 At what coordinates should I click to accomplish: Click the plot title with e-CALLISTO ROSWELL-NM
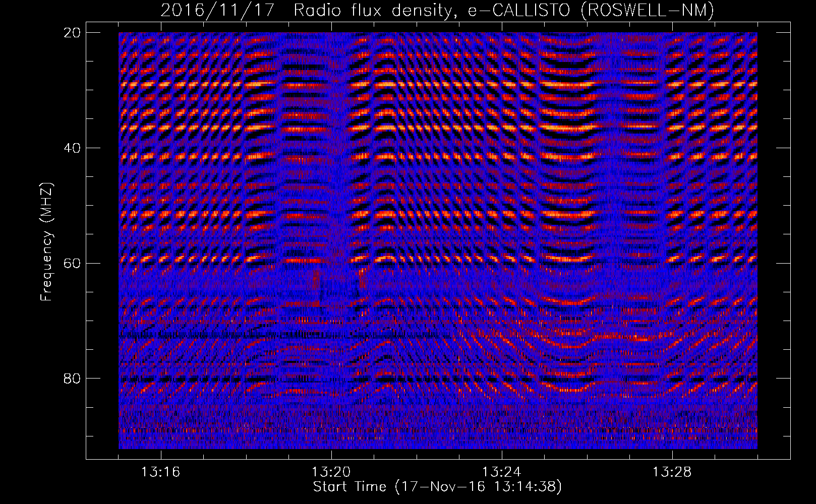coord(438,10)
